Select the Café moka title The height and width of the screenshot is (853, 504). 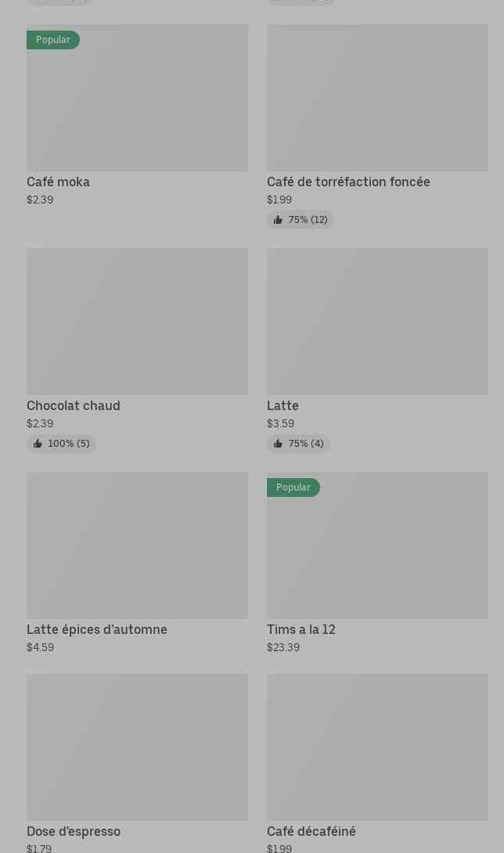59,182
